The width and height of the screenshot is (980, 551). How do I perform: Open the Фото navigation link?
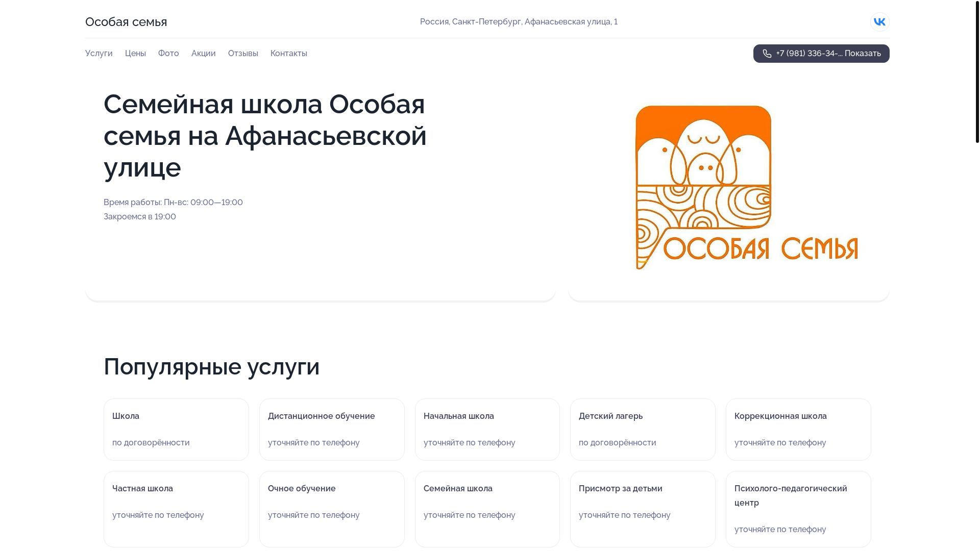(x=168, y=54)
